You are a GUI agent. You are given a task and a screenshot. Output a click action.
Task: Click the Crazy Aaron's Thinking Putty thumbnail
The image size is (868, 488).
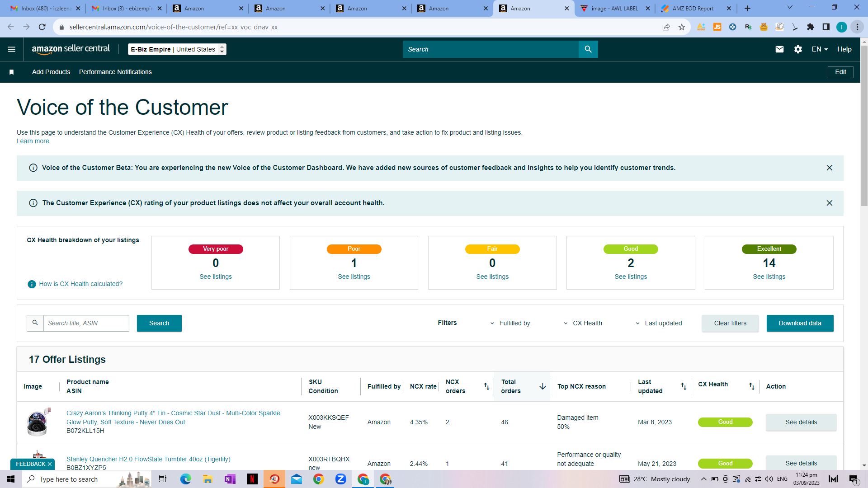tap(38, 422)
